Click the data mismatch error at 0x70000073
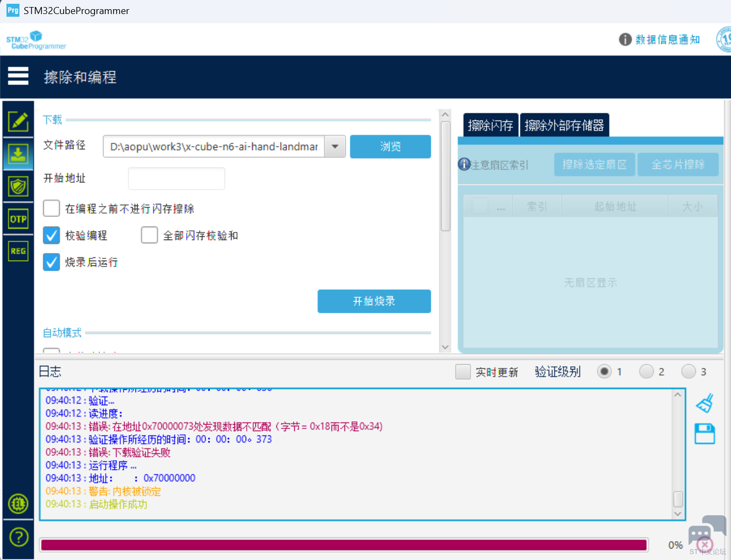 [x=214, y=426]
